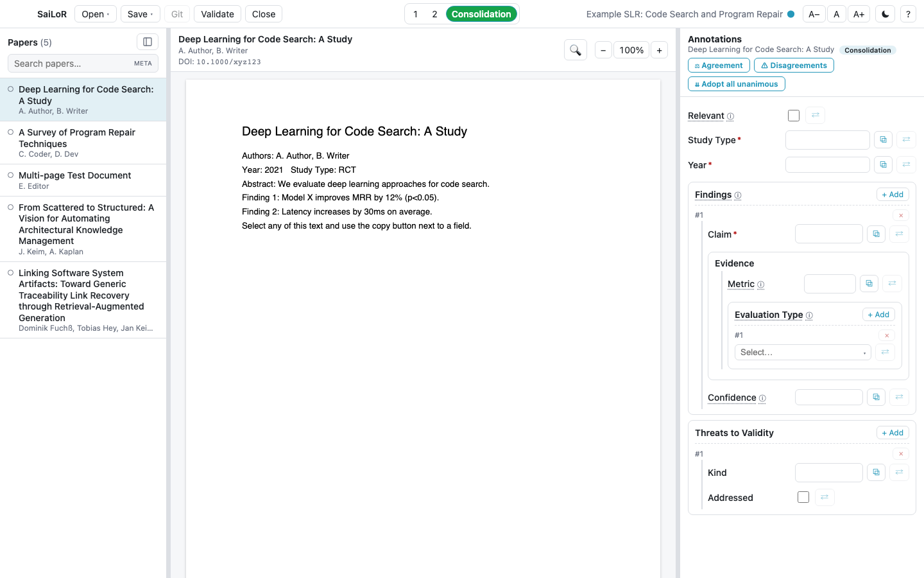Copy selected text into Claim field
The width and height of the screenshot is (924, 578).
[x=876, y=234]
